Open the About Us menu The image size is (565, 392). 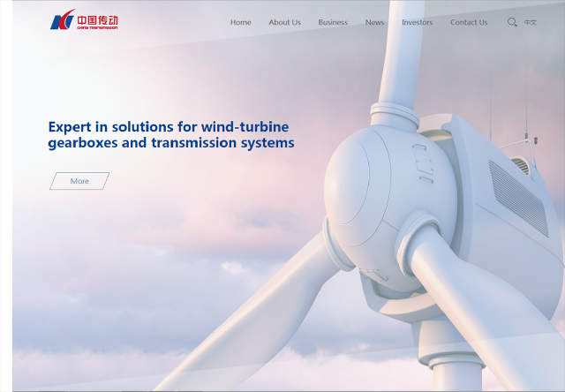pyautogui.click(x=284, y=22)
